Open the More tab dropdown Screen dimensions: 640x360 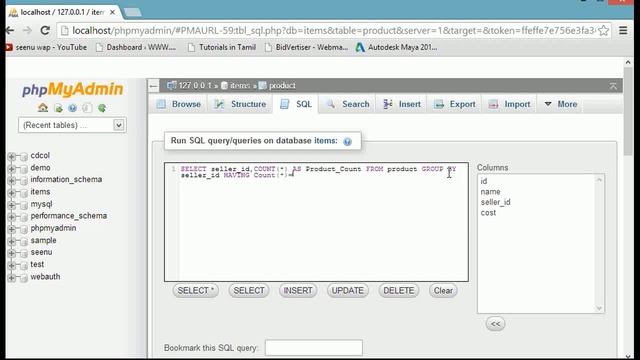561,104
